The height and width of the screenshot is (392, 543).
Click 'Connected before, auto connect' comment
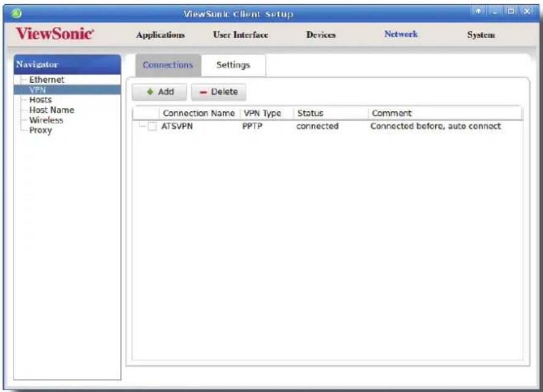point(436,126)
